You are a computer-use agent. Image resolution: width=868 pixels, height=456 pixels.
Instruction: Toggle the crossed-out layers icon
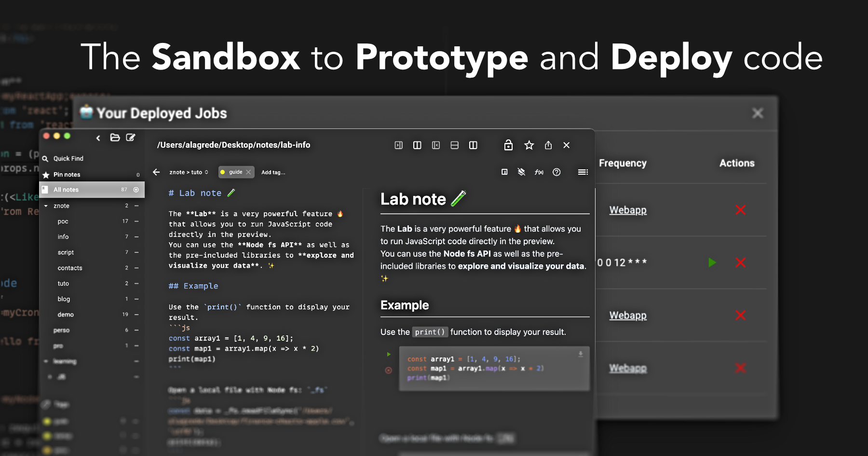521,172
